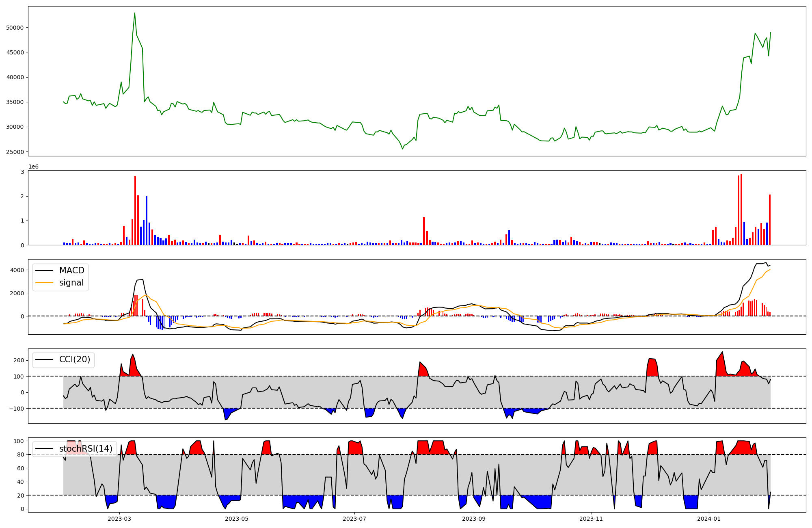Click the 40 tick on stochRSI axis

pos(21,482)
